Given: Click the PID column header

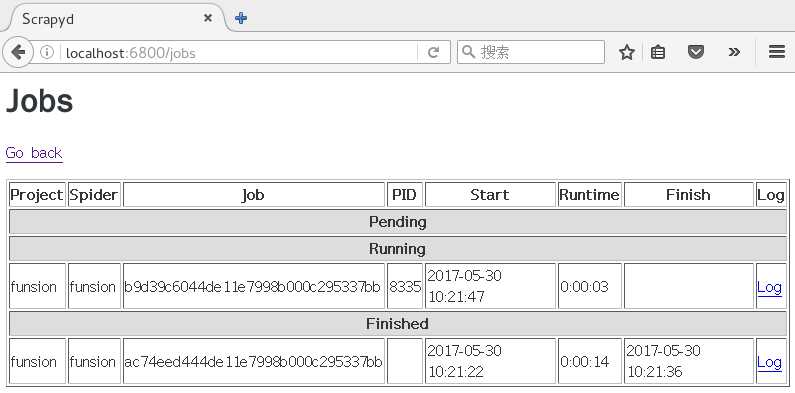Looking at the screenshot, I should 405,195.
